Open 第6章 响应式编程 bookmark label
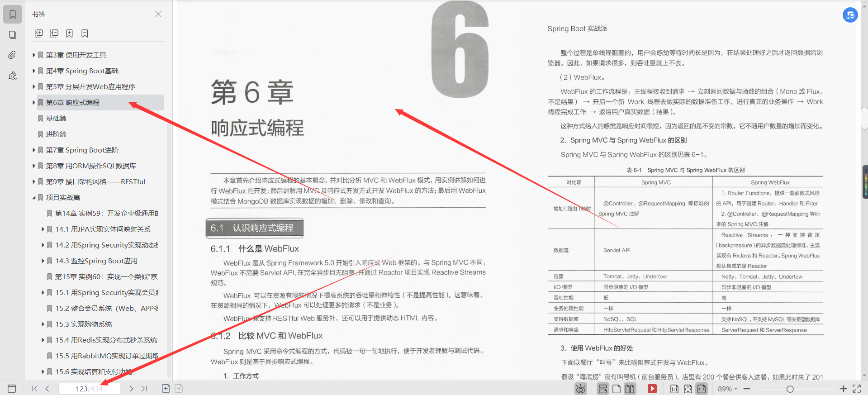Screen dimensions: 868x395 73,102
